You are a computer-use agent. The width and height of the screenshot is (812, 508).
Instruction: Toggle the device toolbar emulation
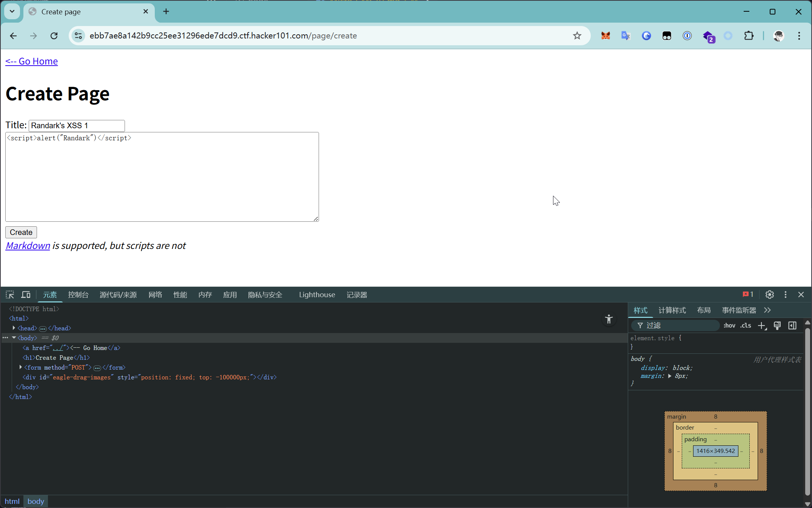(26, 295)
